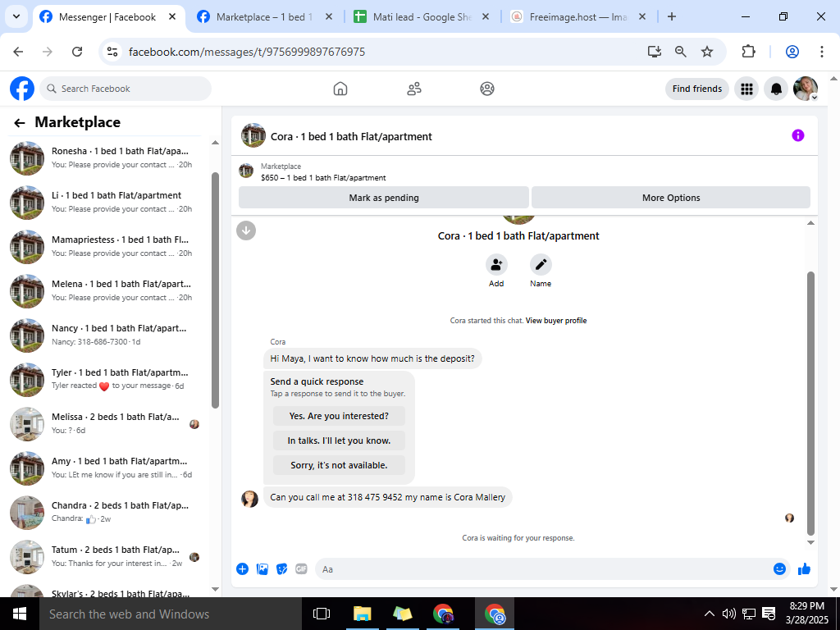Viewport: 840px width, 630px height.
Task: Click Find friends button
Action: point(697,89)
